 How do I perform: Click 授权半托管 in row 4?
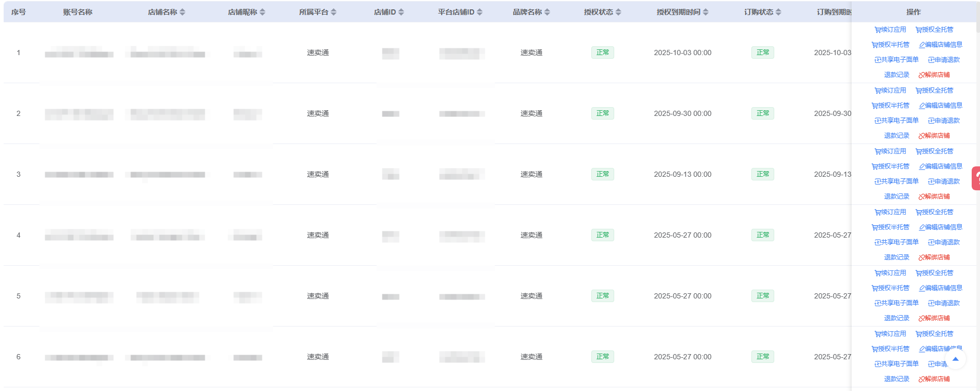[x=891, y=227]
